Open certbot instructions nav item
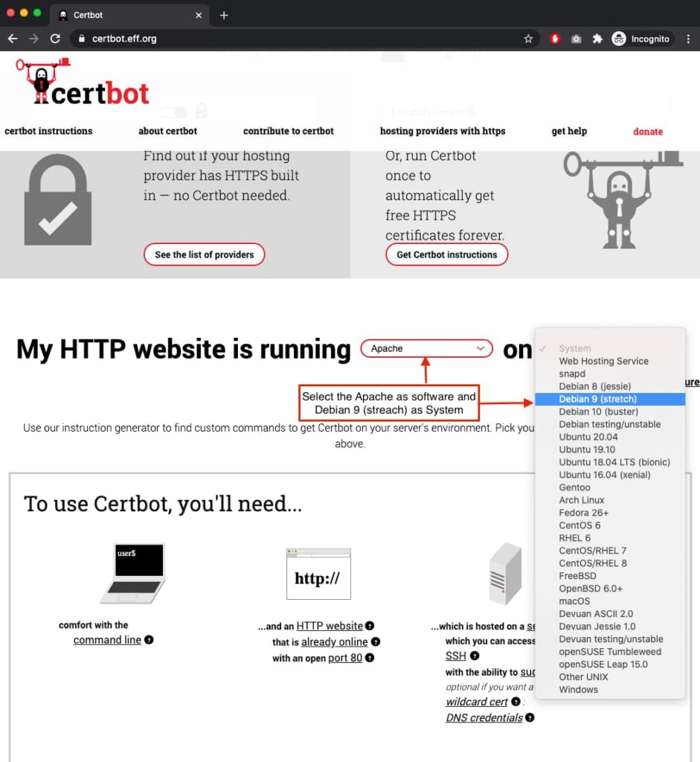The height and width of the screenshot is (762, 700). point(48,131)
